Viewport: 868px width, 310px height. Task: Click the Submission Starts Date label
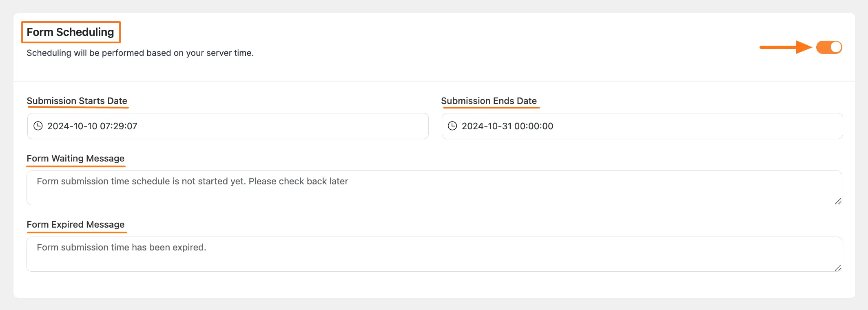(77, 101)
